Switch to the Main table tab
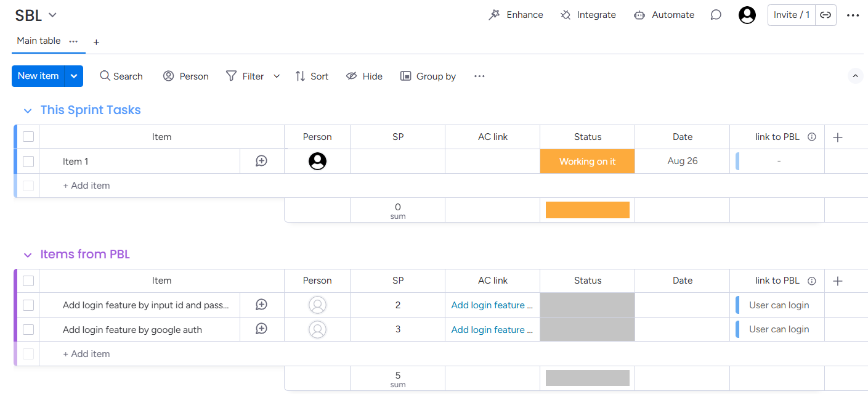The height and width of the screenshot is (394, 868). 39,41
